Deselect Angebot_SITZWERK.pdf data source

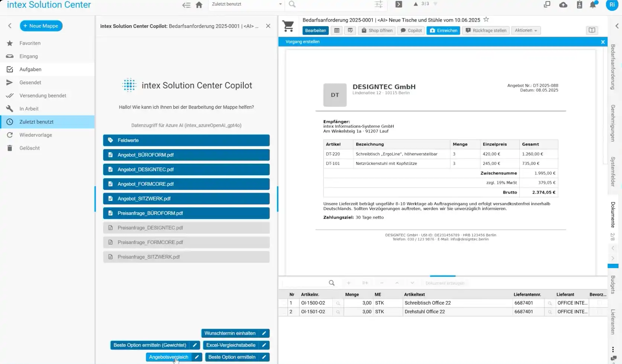186,199
